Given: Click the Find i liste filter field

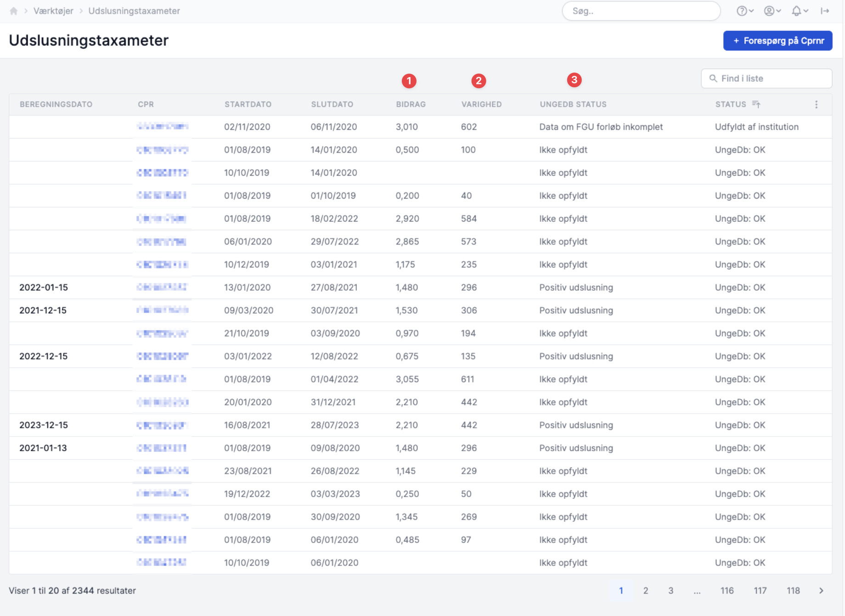Looking at the screenshot, I should [766, 78].
